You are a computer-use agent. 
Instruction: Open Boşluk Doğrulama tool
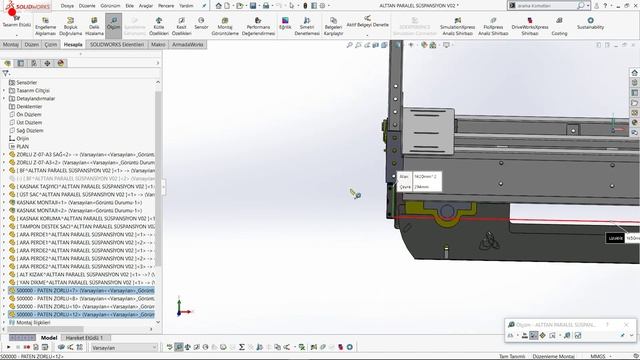[x=71, y=26]
